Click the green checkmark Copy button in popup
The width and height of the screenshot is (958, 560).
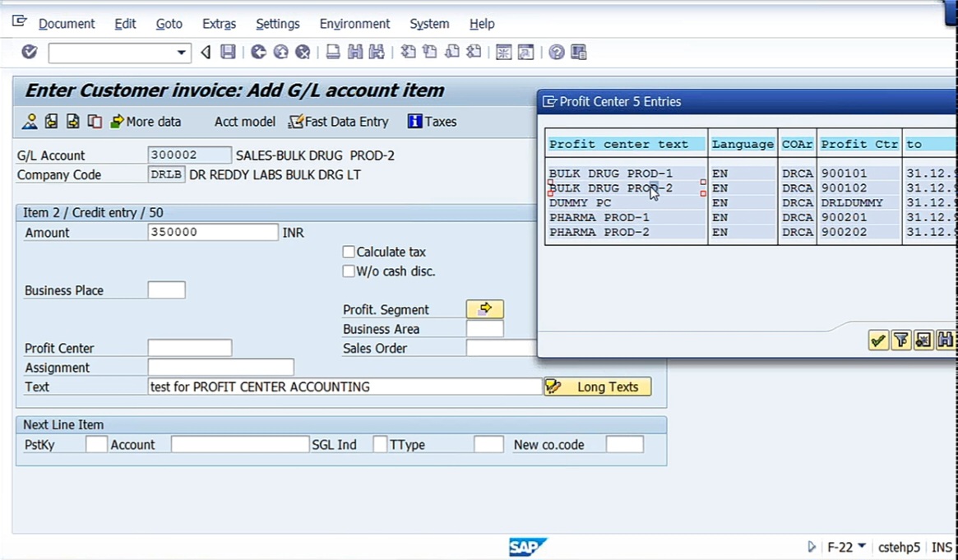tap(878, 340)
